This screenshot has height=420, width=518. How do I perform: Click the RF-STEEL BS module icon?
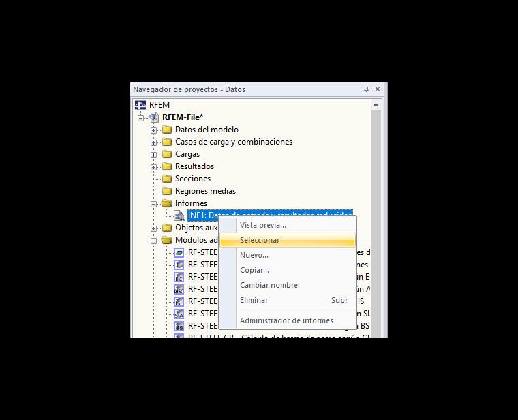click(179, 326)
